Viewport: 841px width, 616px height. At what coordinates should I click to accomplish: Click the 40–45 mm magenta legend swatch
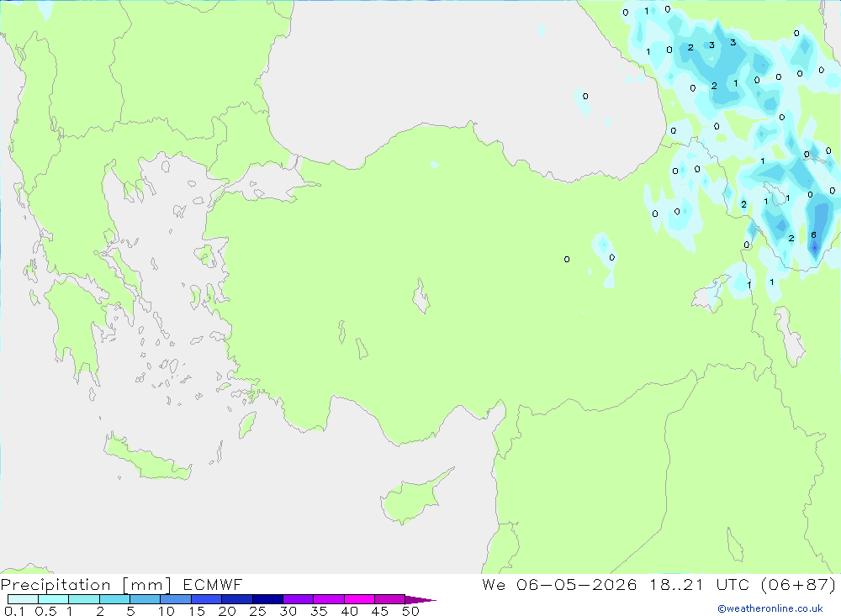pyautogui.click(x=359, y=599)
